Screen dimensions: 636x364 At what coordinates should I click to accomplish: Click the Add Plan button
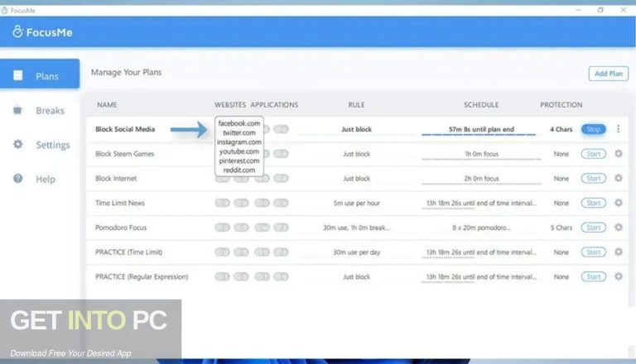608,74
